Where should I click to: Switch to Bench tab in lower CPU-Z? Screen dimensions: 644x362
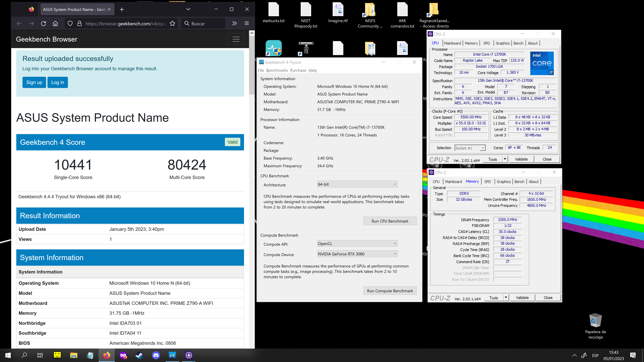519,182
